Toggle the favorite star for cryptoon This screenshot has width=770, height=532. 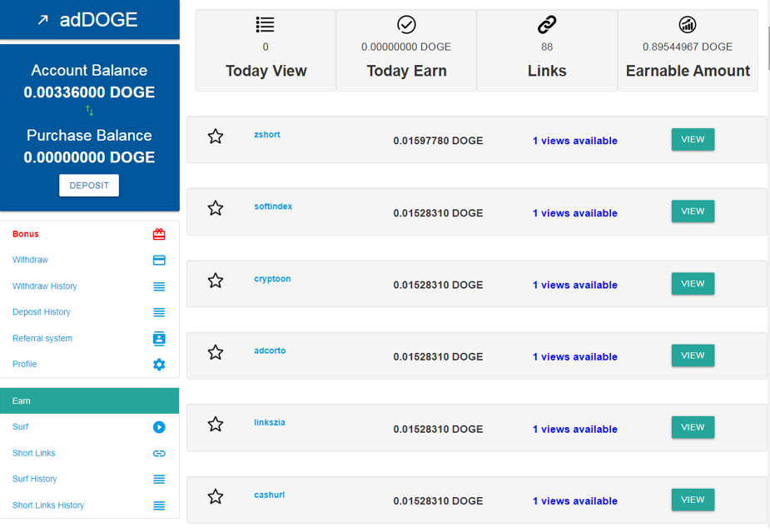tap(215, 281)
